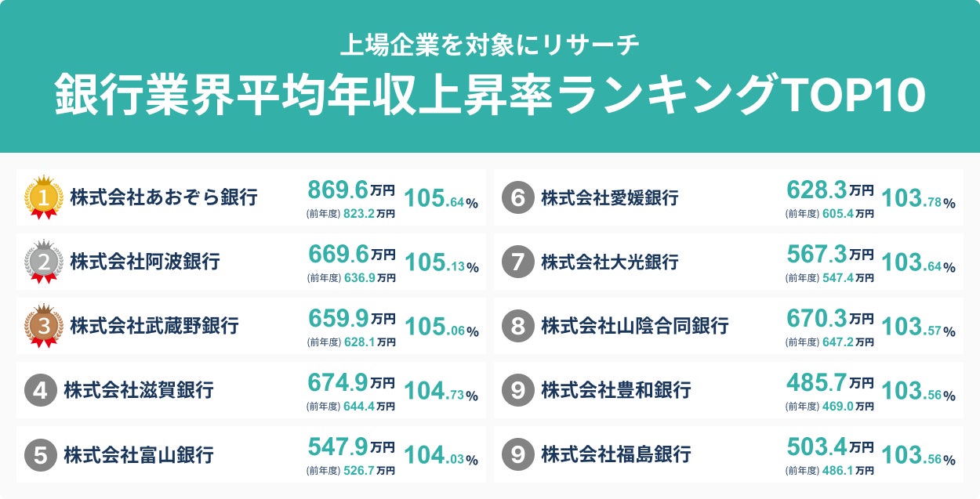This screenshot has height=499, width=980.
Task: Click the 674.9万円 salary value
Action: [x=350, y=382]
